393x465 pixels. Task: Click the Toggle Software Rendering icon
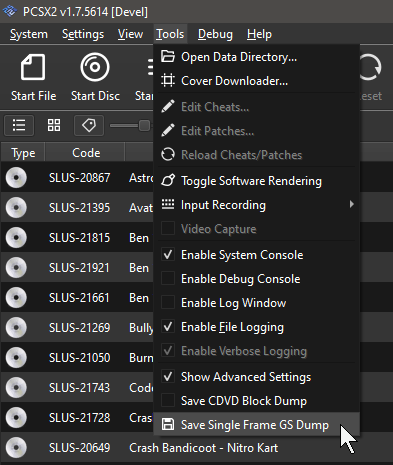(168, 181)
